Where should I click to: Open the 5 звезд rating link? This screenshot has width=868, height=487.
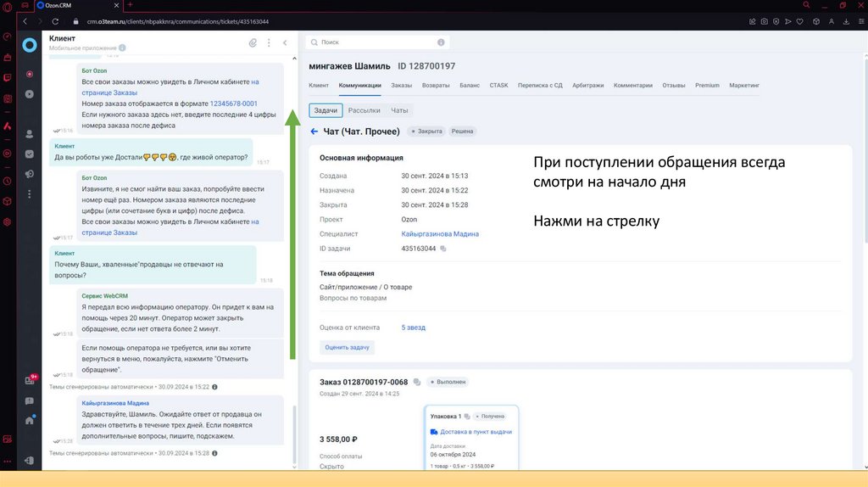[x=413, y=327]
